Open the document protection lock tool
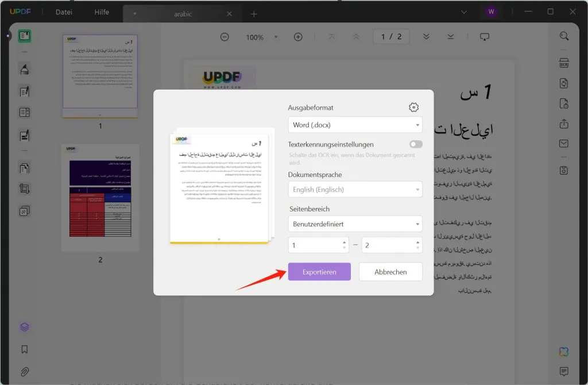This screenshot has height=385, width=588. [563, 103]
